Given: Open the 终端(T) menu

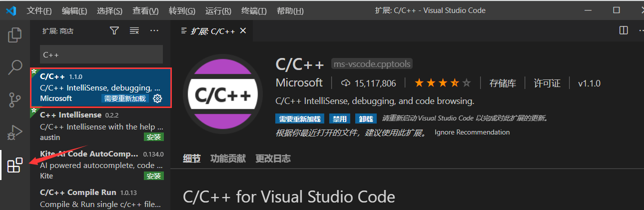Looking at the screenshot, I should [x=254, y=10].
